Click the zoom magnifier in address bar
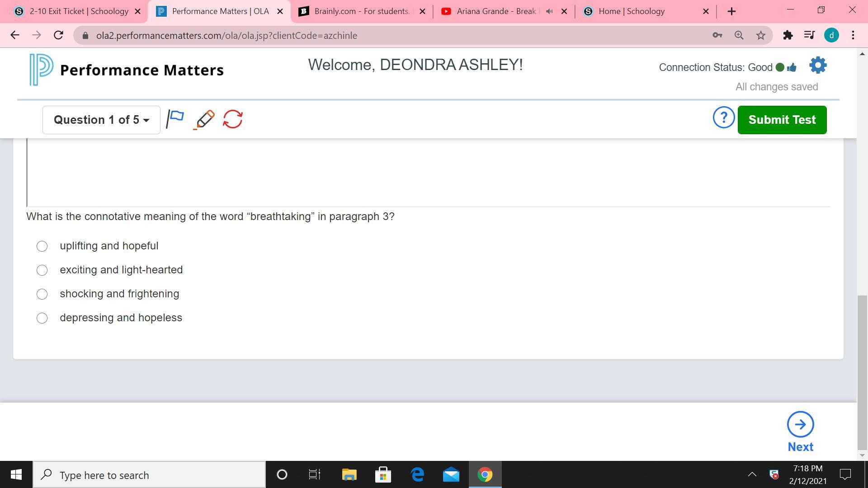868x488 pixels. (x=739, y=35)
